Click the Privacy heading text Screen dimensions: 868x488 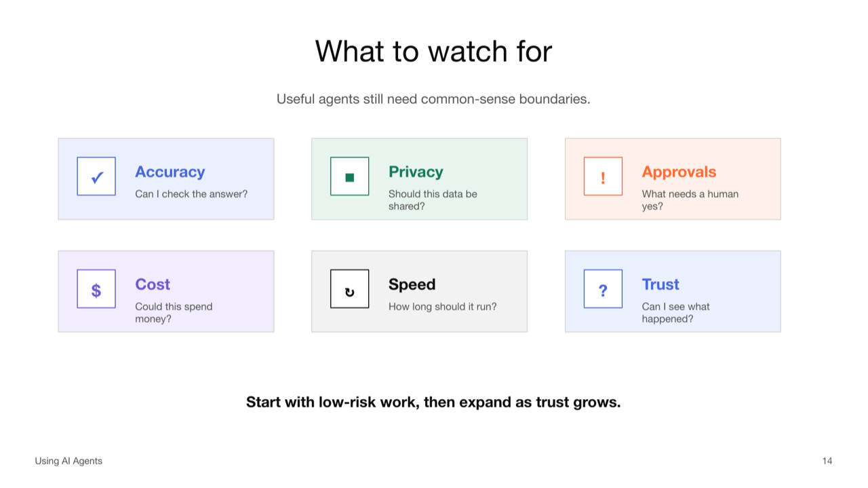pos(416,172)
